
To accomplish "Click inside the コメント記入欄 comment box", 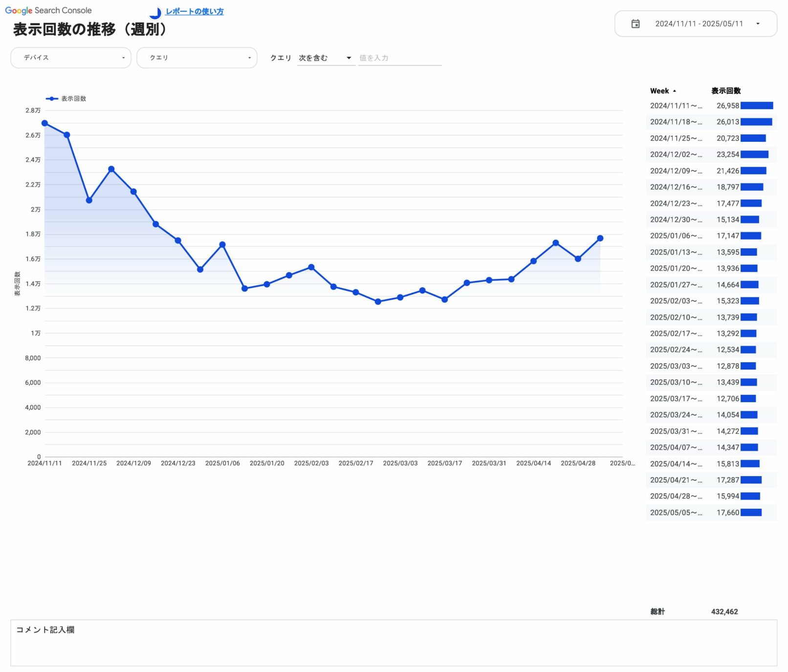I will [196, 645].
